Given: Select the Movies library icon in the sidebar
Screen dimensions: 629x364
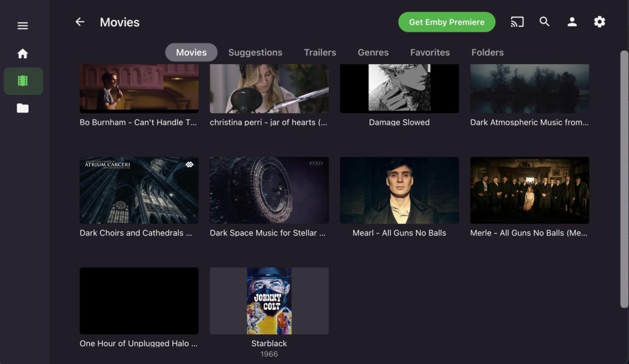Looking at the screenshot, I should click(23, 81).
